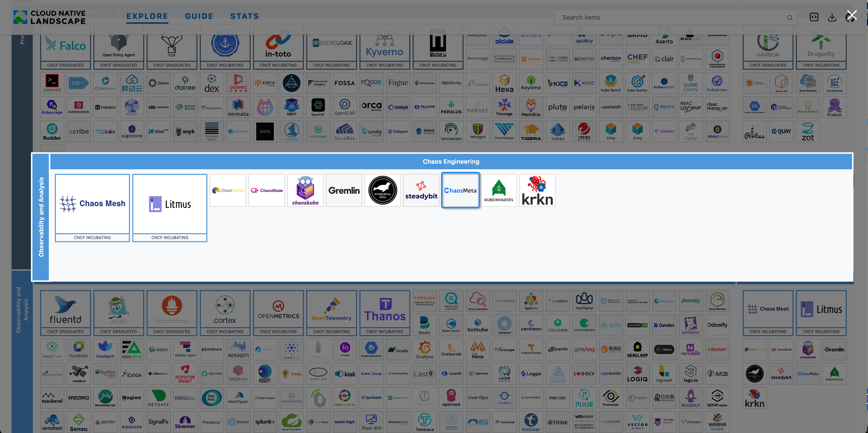This screenshot has height=433, width=868.
Task: Click the krkn logo tile
Action: [537, 190]
